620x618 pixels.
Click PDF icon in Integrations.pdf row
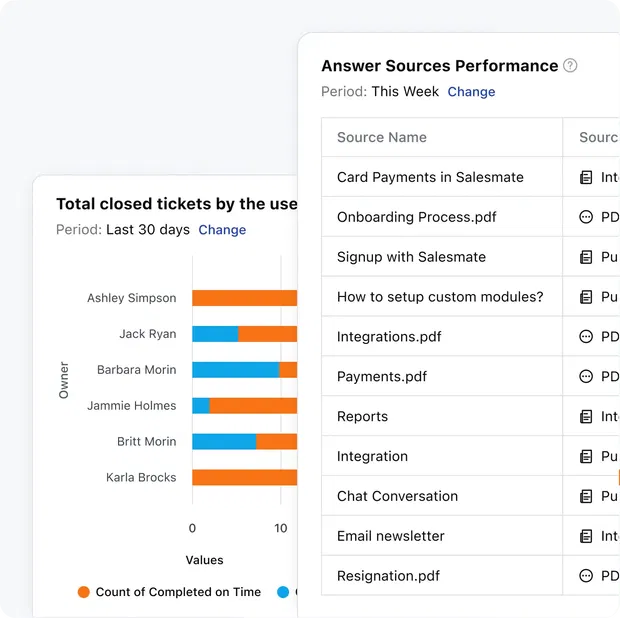pos(586,337)
